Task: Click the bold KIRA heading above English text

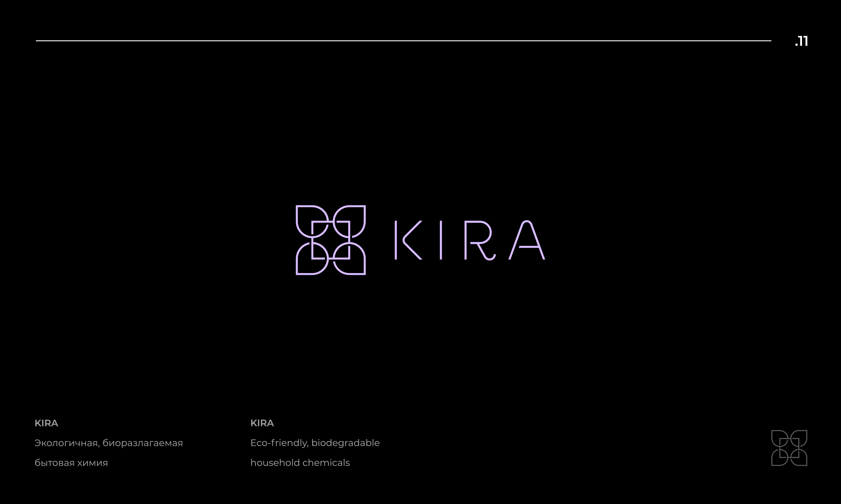Action: click(262, 423)
